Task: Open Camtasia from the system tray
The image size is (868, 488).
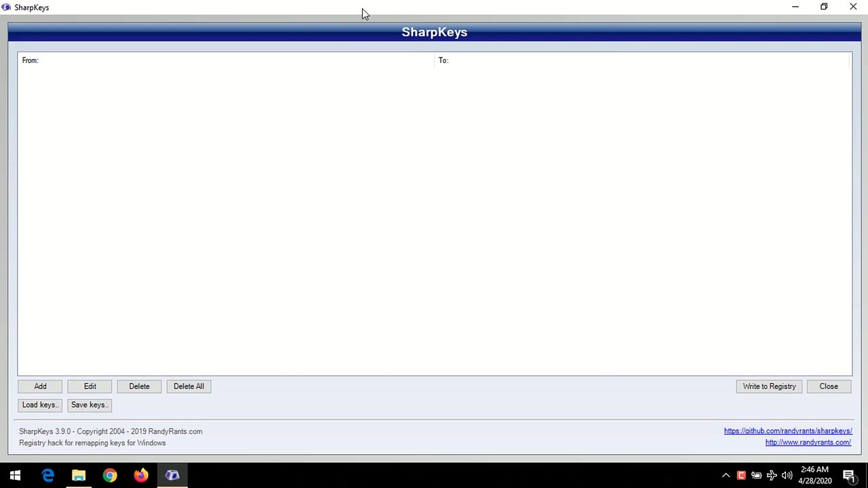Action: 741,475
